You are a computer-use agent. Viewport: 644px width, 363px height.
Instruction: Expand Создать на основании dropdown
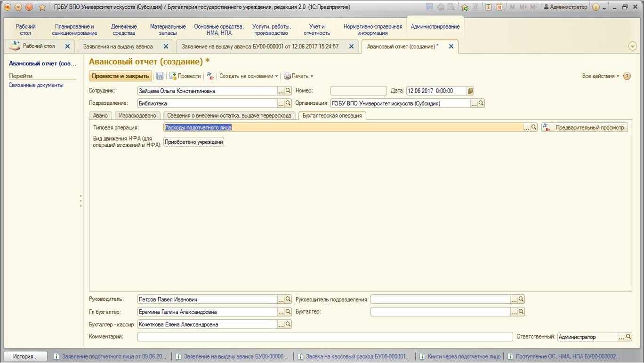(249, 76)
